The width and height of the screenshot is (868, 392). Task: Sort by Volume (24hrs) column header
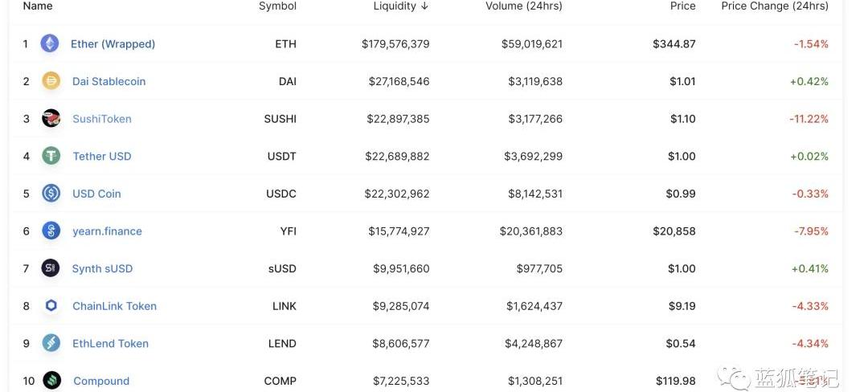tap(524, 6)
